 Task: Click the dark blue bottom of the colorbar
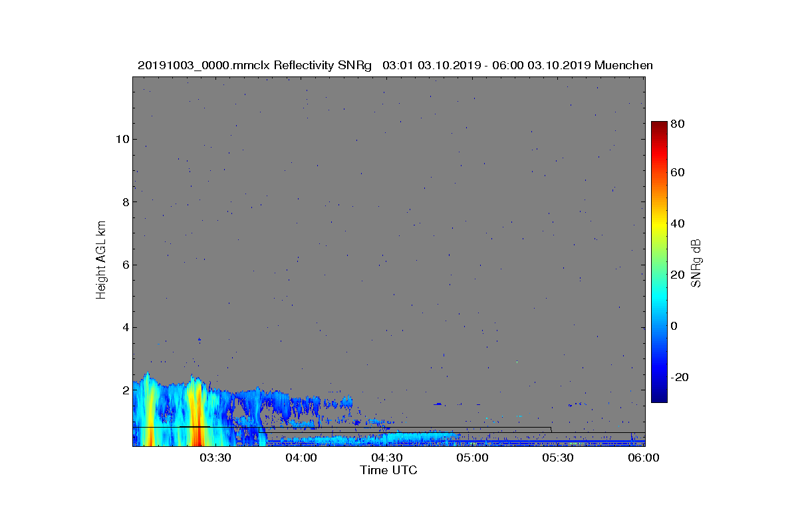click(x=659, y=396)
